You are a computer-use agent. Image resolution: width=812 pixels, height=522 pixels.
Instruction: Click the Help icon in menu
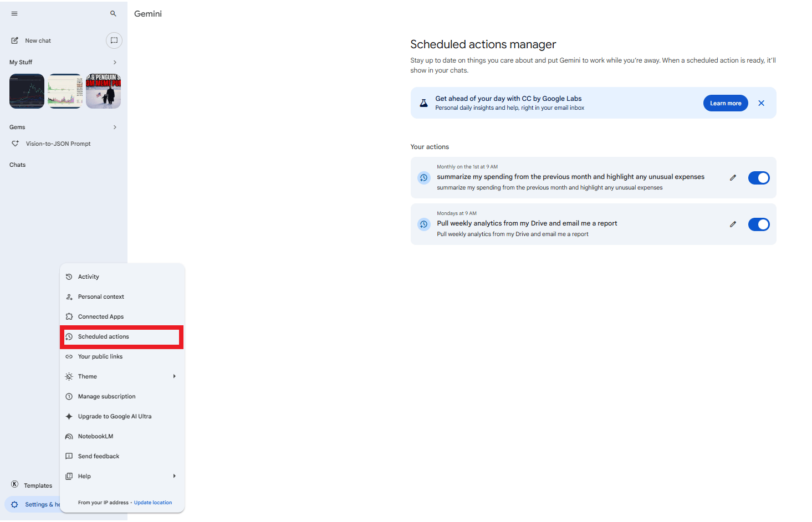tap(69, 476)
